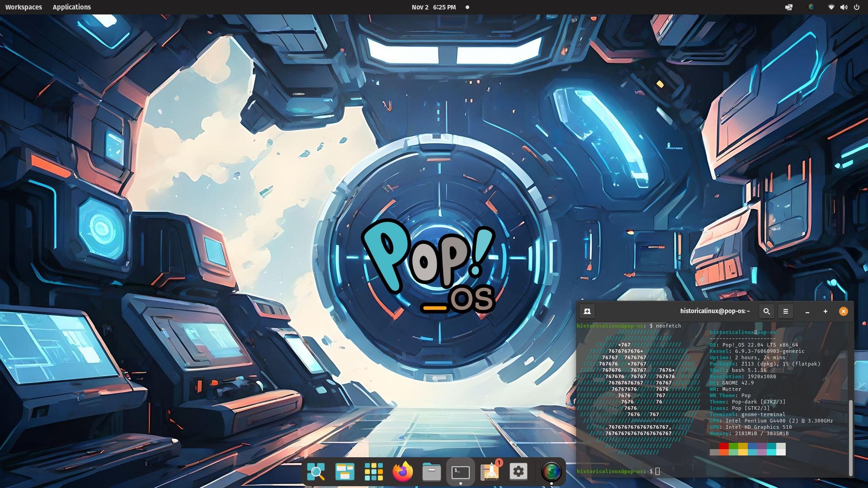The width and height of the screenshot is (868, 488).
Task: Open the terminal hamburger menu
Action: (786, 311)
